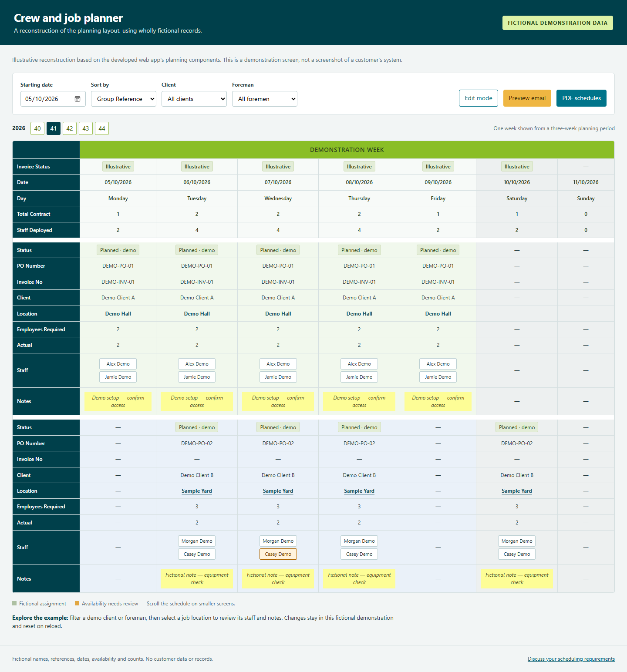Viewport: 627px width, 672px height.
Task: Click the Demonstration Week header
Action: 347,150
